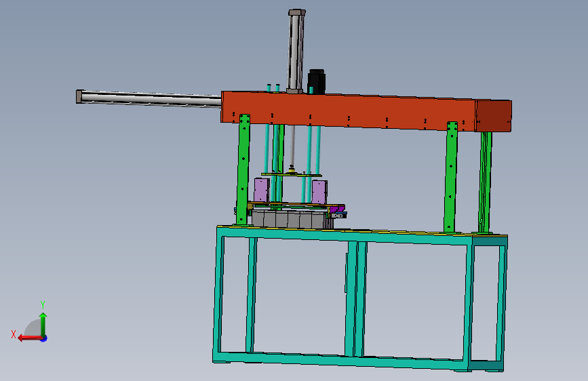Click the blue Z axis dot on the triad

pos(44,338)
